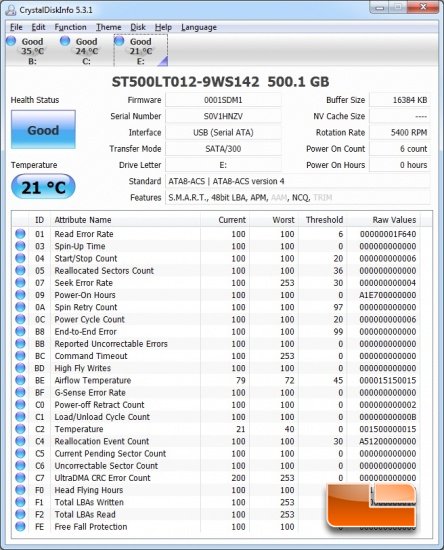
Task: Click the Serial Number field S0V1HNZV
Action: pyautogui.click(x=223, y=116)
